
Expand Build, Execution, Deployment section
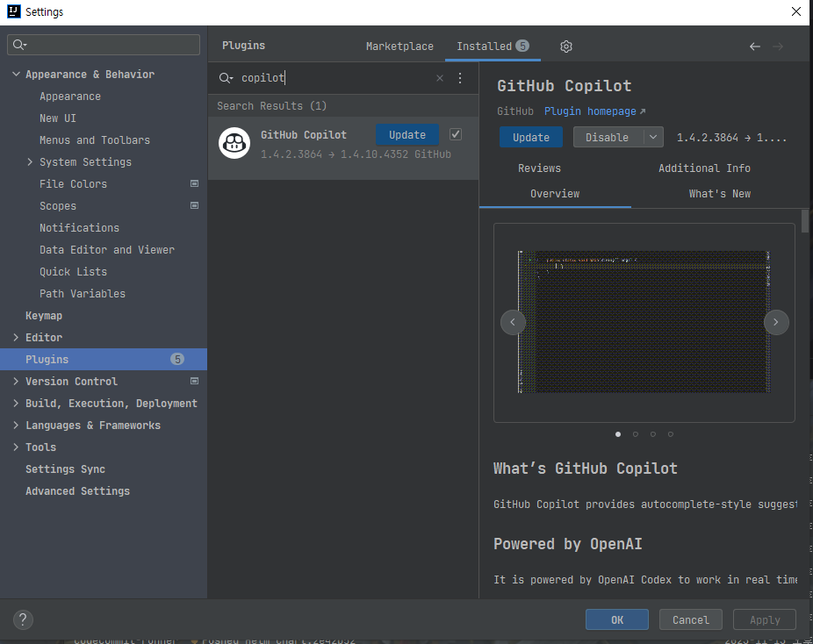16,403
